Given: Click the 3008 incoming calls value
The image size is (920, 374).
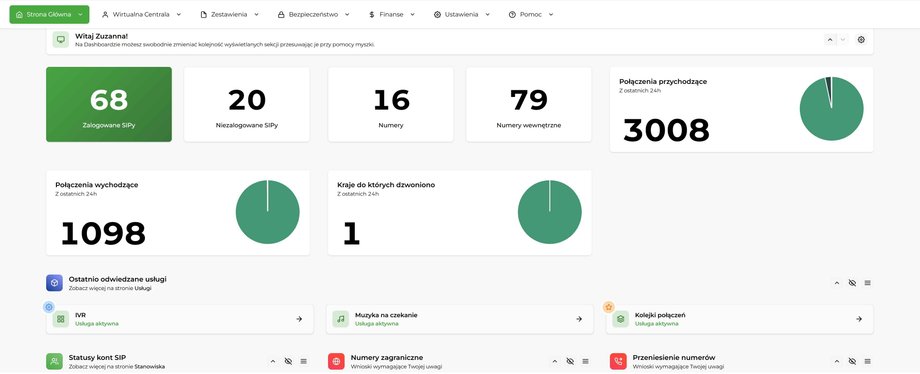Looking at the screenshot, I should pos(666,130).
